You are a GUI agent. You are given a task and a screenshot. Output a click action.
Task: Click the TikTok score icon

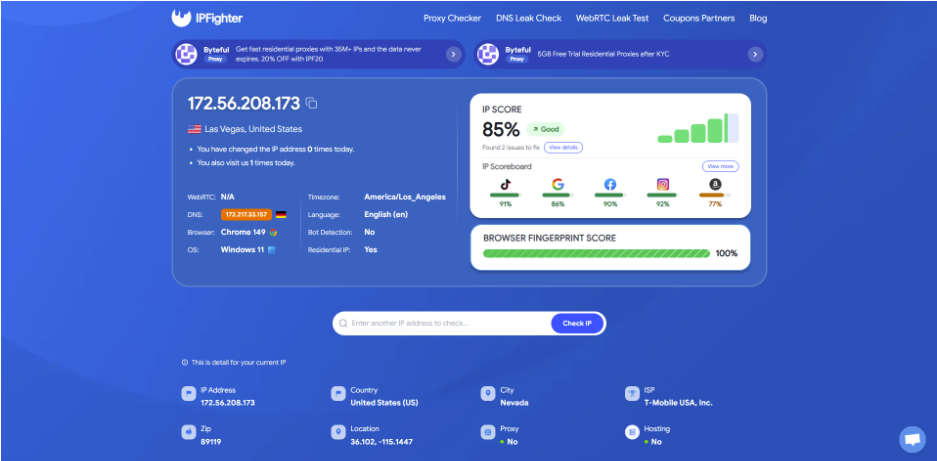506,184
